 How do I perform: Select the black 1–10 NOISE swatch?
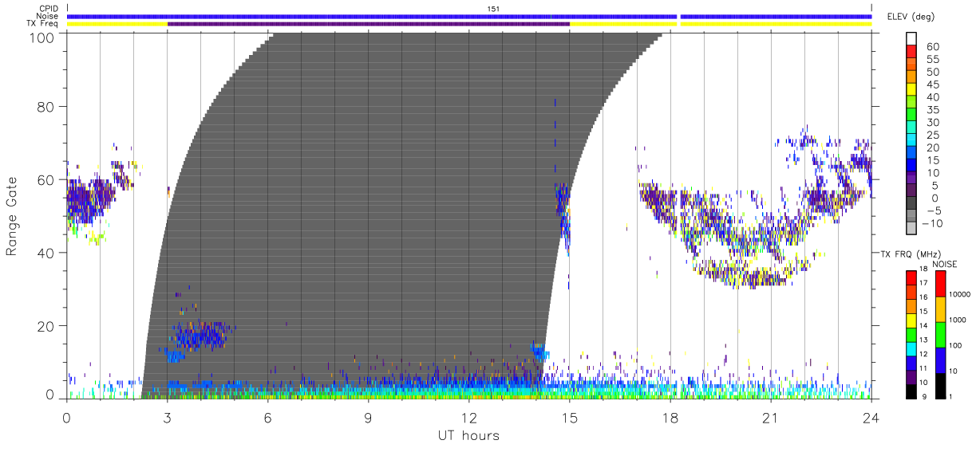[940, 386]
